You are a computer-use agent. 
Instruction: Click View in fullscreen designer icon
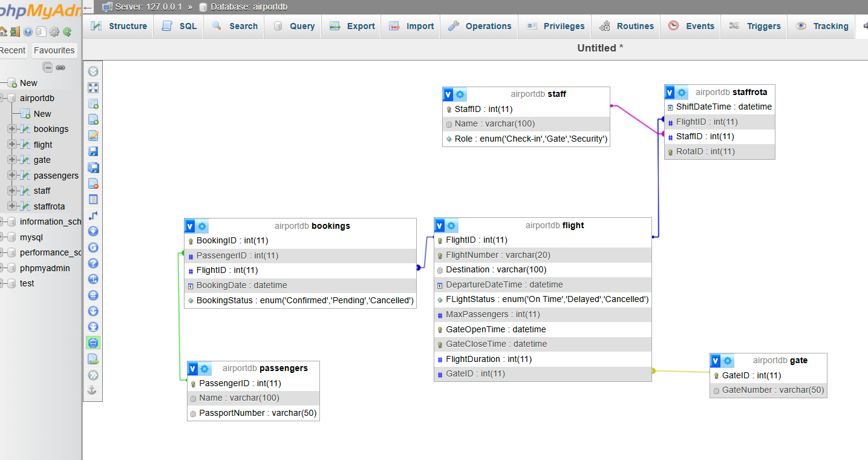93,88
